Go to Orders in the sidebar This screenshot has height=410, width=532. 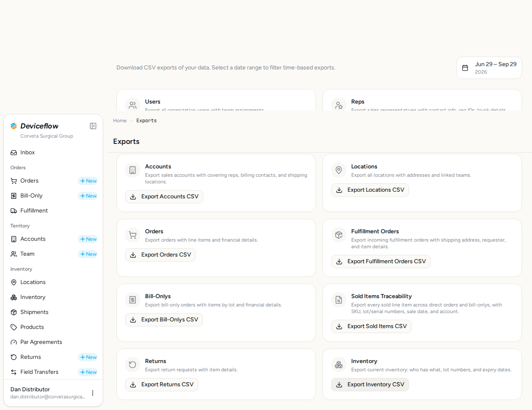point(42,181)
